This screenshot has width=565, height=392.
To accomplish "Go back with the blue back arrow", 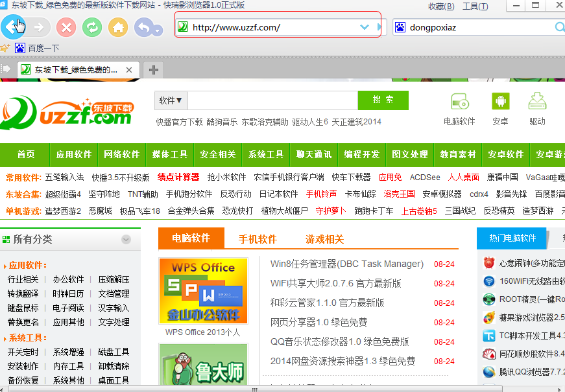I will coord(13,27).
